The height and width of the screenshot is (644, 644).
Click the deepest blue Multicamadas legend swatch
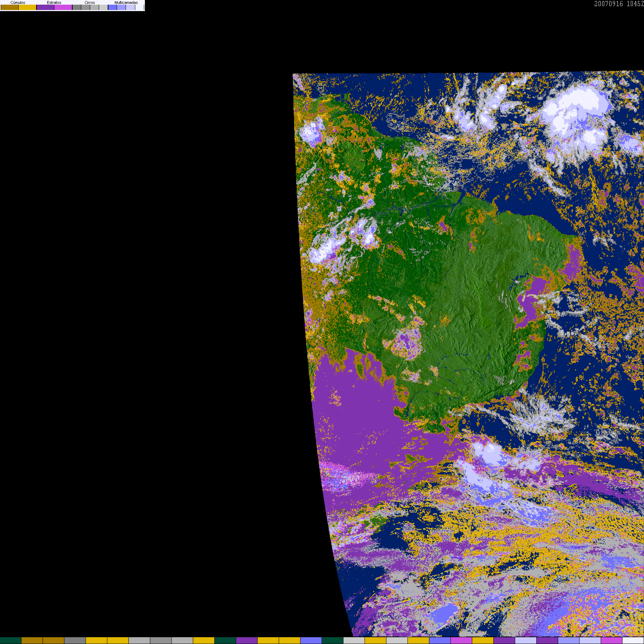(113, 7)
